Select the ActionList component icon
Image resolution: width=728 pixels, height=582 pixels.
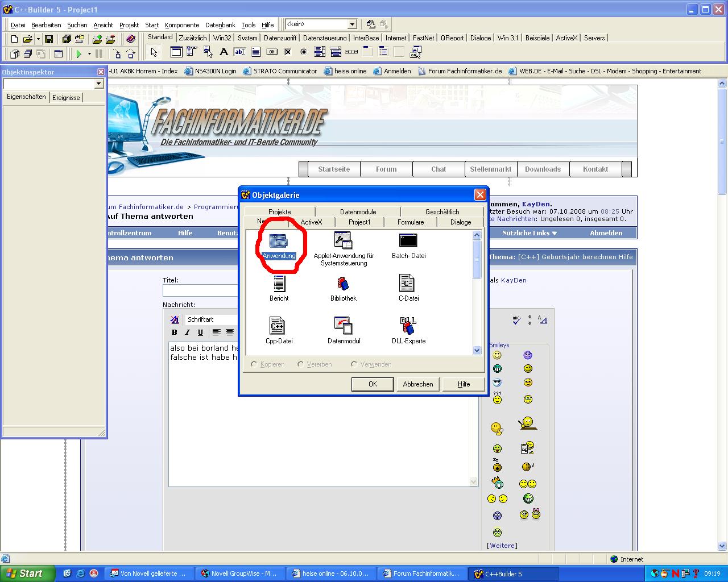[415, 52]
